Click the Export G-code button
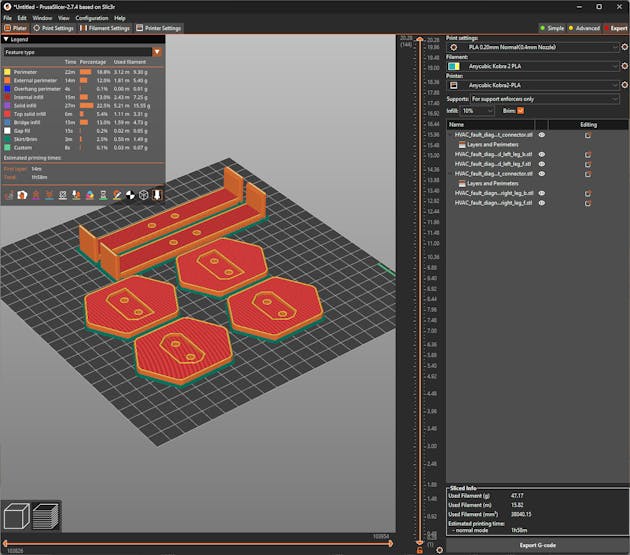Screen dimensions: 630x555 (538, 545)
